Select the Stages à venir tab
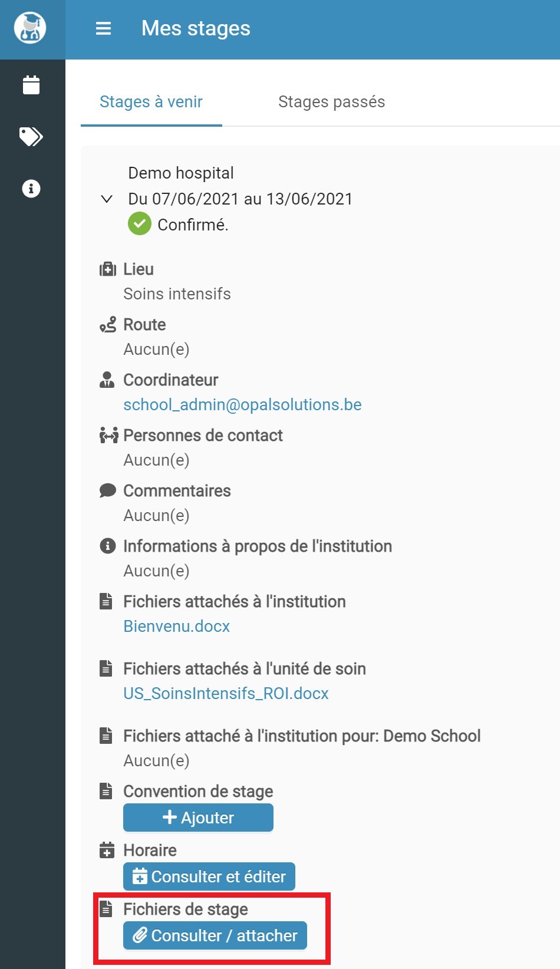This screenshot has width=560, height=969. 151,101
